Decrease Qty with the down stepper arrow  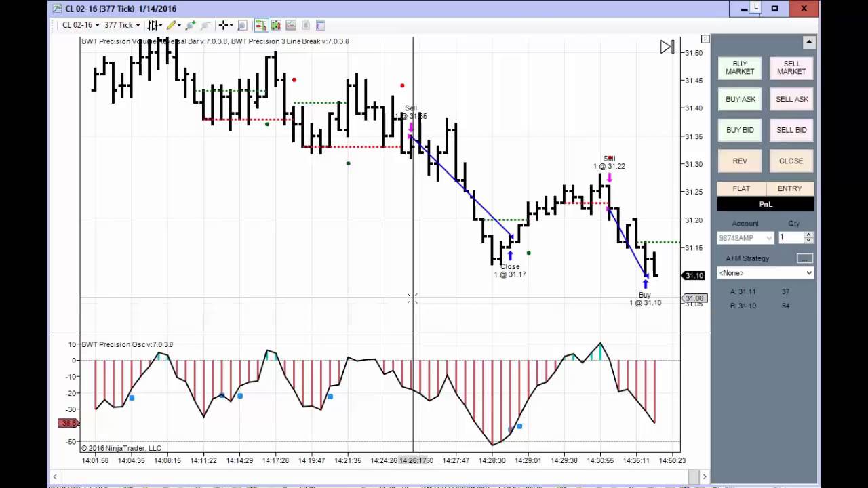(808, 241)
